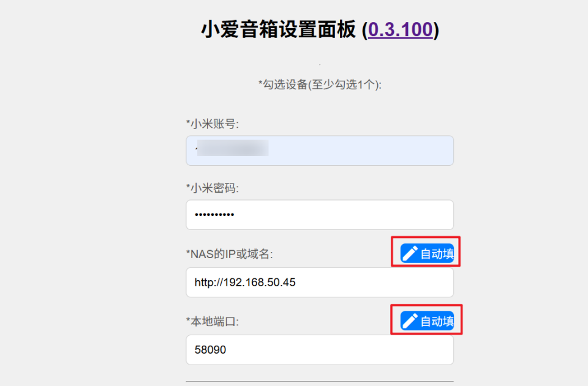Click the blue pen icon in the lower 自动填 control
Viewport: 588px width, 386px height.
click(409, 319)
